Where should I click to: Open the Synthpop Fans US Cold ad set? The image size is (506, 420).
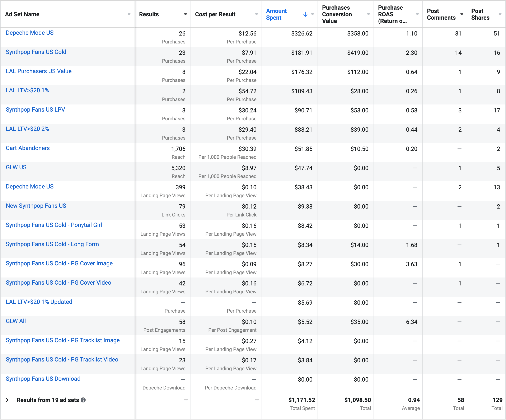click(36, 52)
